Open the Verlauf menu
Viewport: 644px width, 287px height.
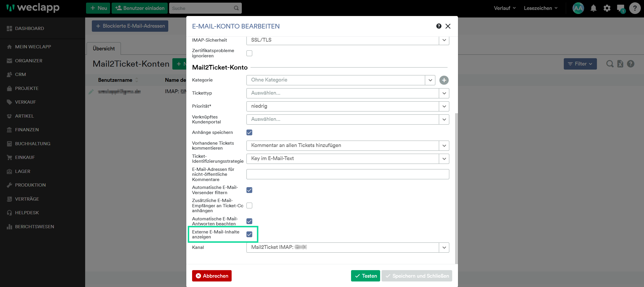tap(505, 8)
